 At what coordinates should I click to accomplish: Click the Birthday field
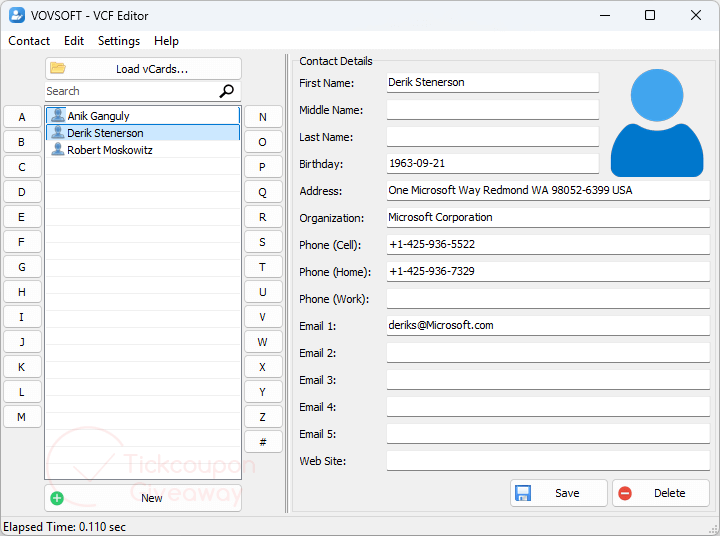pyautogui.click(x=493, y=164)
